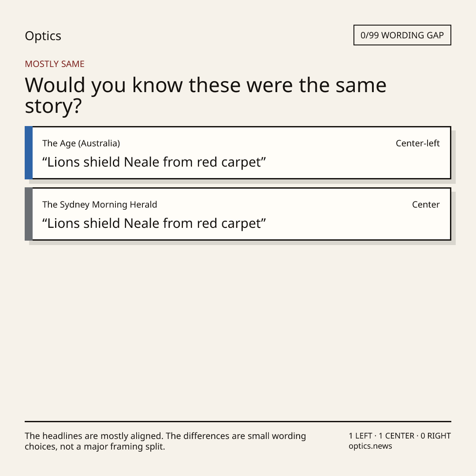
Task: Click the Herald's Lions shield Neale headline
Action: pyautogui.click(x=154, y=223)
